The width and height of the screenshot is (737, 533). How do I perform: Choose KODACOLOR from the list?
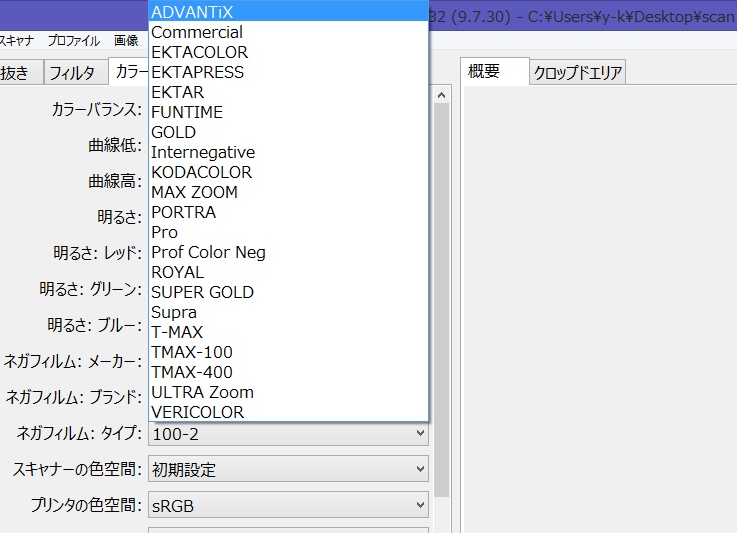coord(289,172)
